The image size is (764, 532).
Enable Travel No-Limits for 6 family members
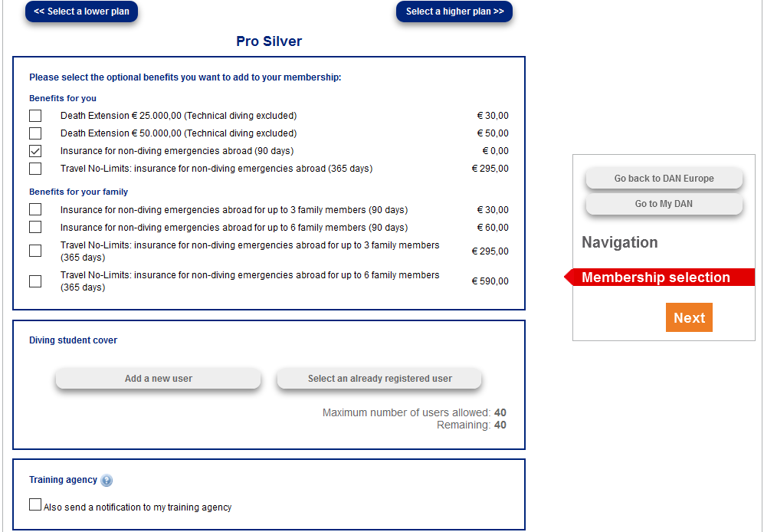point(35,281)
